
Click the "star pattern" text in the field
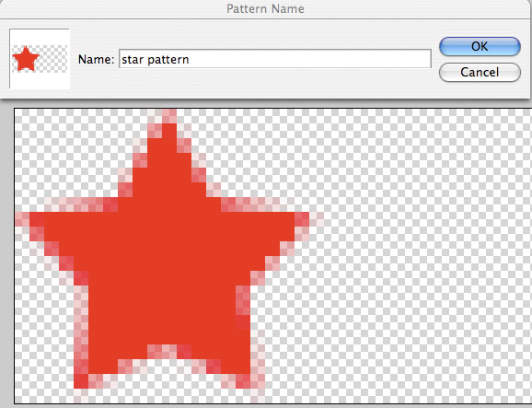point(155,60)
